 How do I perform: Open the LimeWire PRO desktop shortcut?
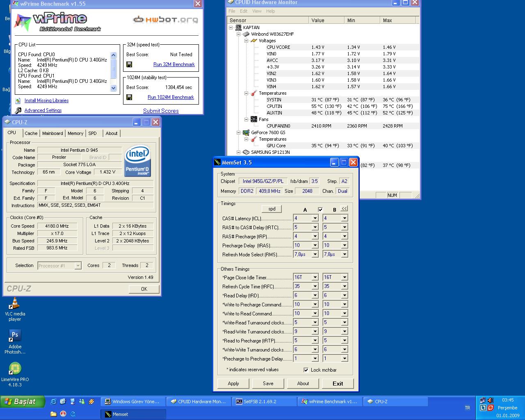[15, 374]
